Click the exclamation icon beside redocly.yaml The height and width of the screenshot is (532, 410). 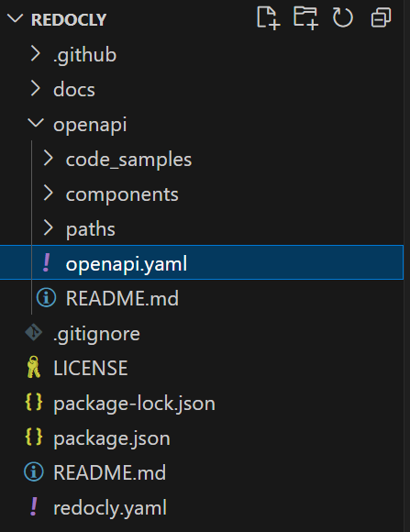34,506
